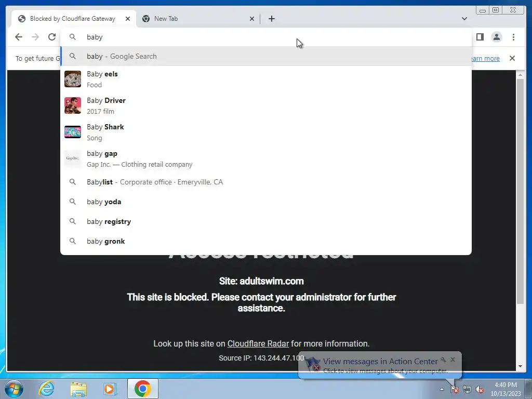Viewport: 532px width, 399px height.
Task: Click the search icon beside 'baby gronk'
Action: (73, 241)
